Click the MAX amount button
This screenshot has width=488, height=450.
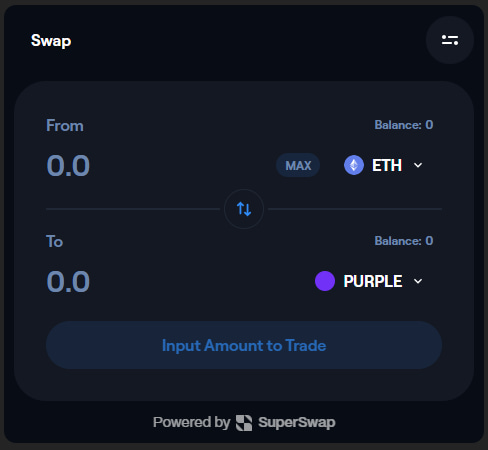click(298, 165)
